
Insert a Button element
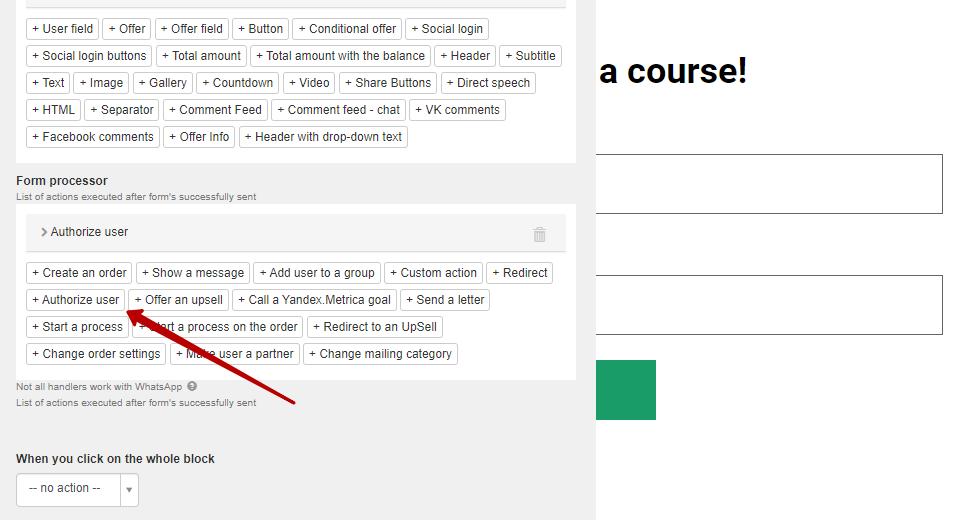(x=261, y=29)
